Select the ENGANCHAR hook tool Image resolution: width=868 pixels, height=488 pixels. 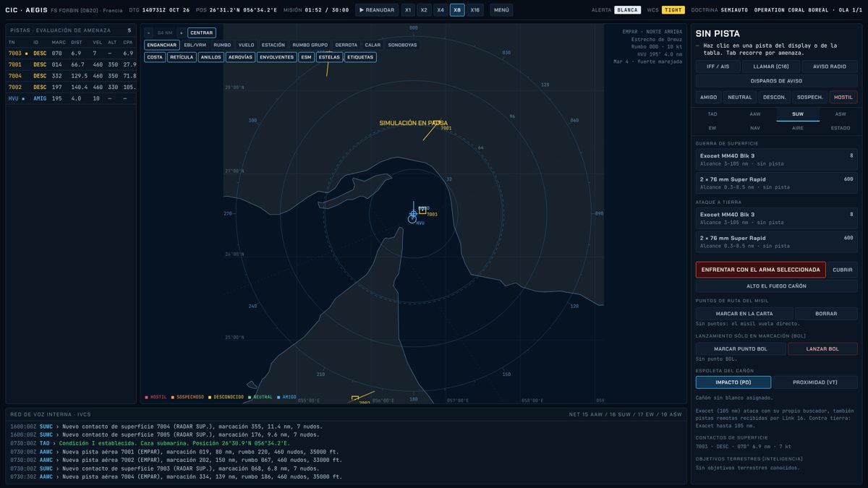point(161,45)
